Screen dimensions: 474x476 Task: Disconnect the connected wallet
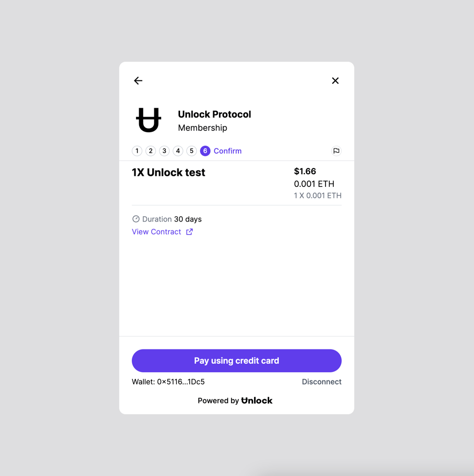[322, 382]
